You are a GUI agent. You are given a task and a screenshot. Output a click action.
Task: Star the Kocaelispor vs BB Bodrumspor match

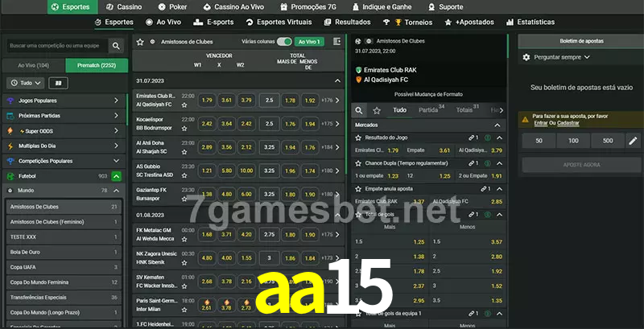click(x=184, y=129)
